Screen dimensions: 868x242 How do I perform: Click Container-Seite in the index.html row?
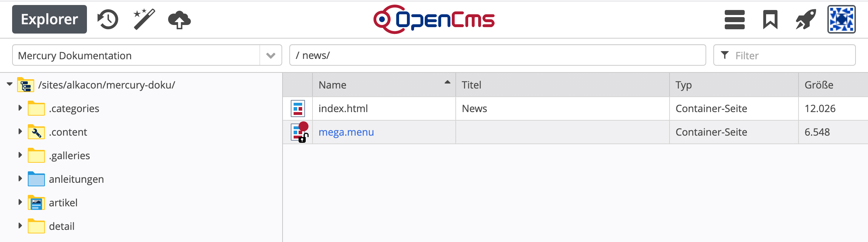click(711, 109)
